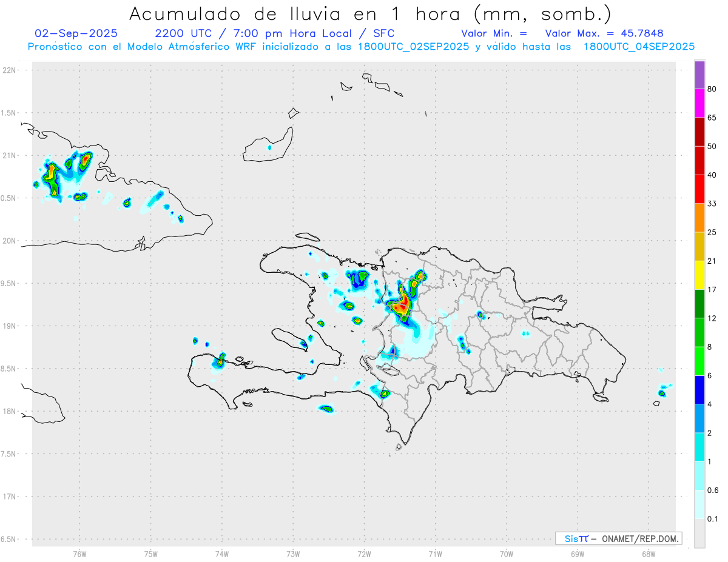Click the '19N' latitude label
Screen dimensions: 728x562
pyautogui.click(x=10, y=326)
